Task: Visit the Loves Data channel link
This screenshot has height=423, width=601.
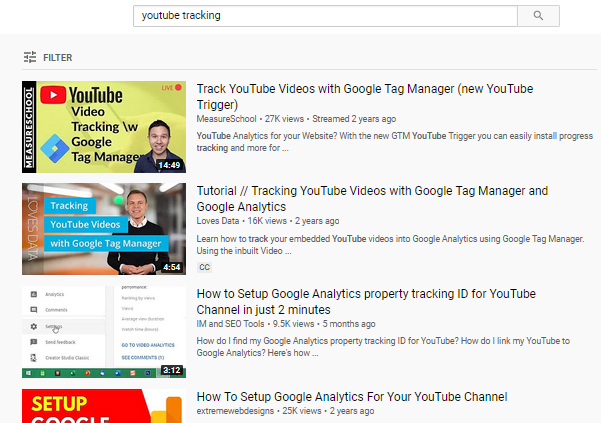Action: (x=218, y=221)
